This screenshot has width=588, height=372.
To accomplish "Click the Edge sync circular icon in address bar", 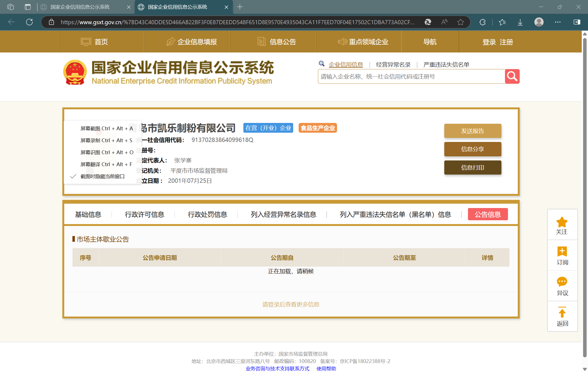I will (x=428, y=22).
